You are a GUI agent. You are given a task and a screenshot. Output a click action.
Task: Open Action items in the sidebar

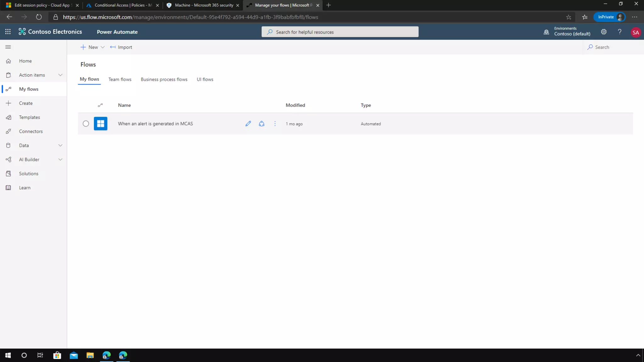[x=32, y=75]
